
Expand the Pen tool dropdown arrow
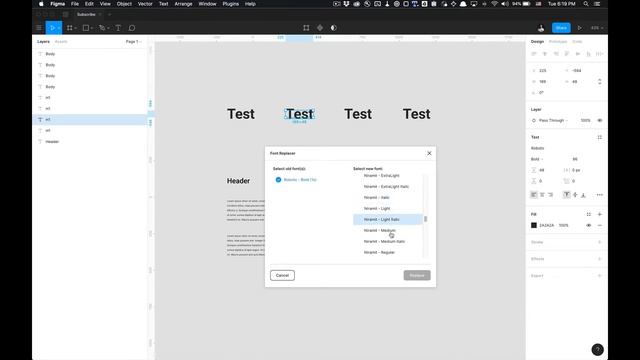[x=108, y=28]
